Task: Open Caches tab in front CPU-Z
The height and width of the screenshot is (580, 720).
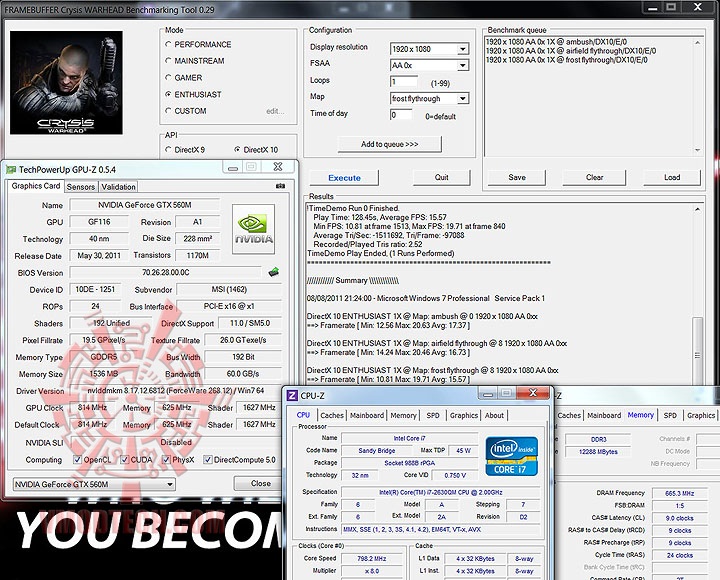Action: coord(332,415)
